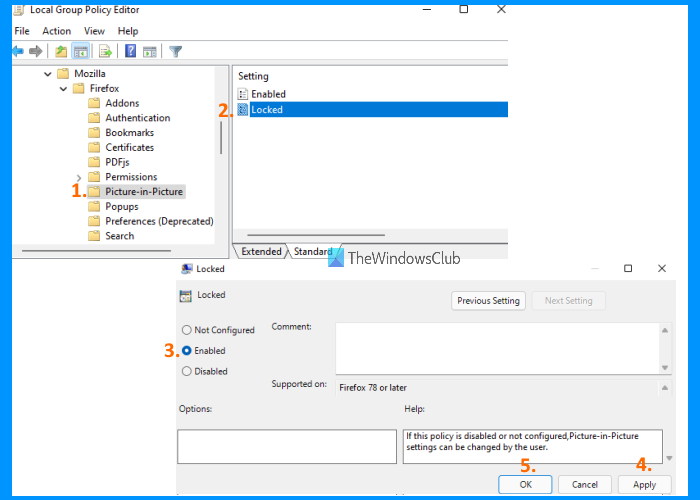
Task: Select the Enabled setting row text
Action: 268,94
